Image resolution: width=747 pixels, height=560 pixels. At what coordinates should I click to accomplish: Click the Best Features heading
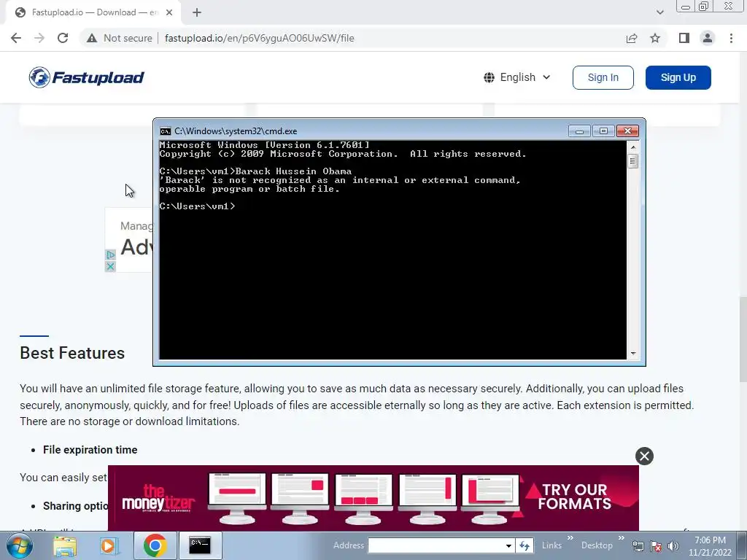pos(72,353)
